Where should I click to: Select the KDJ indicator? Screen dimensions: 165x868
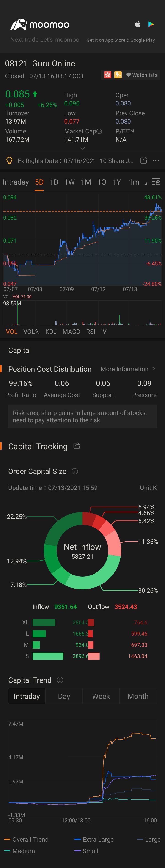[51, 332]
